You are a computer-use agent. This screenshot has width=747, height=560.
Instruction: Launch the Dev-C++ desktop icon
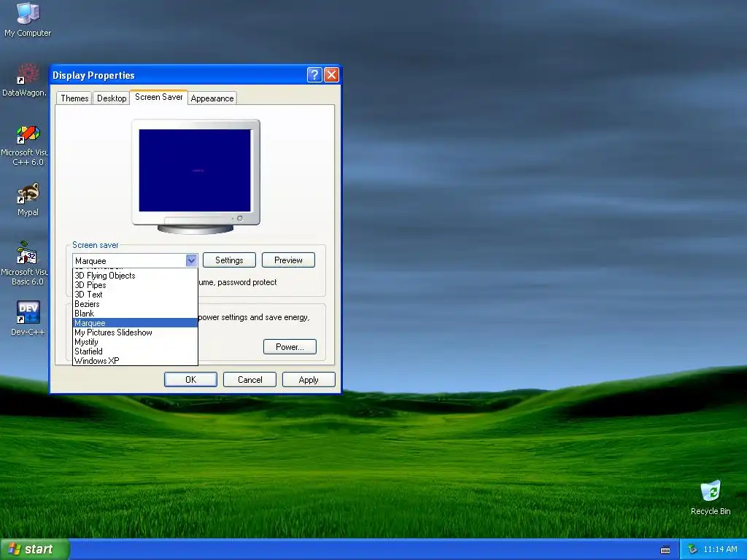(28, 318)
